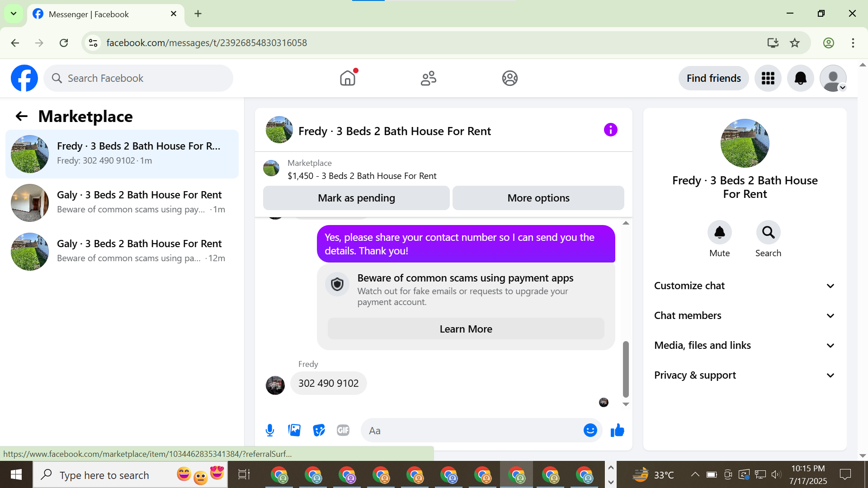Click the phone number message 302 490 9102

[328, 383]
